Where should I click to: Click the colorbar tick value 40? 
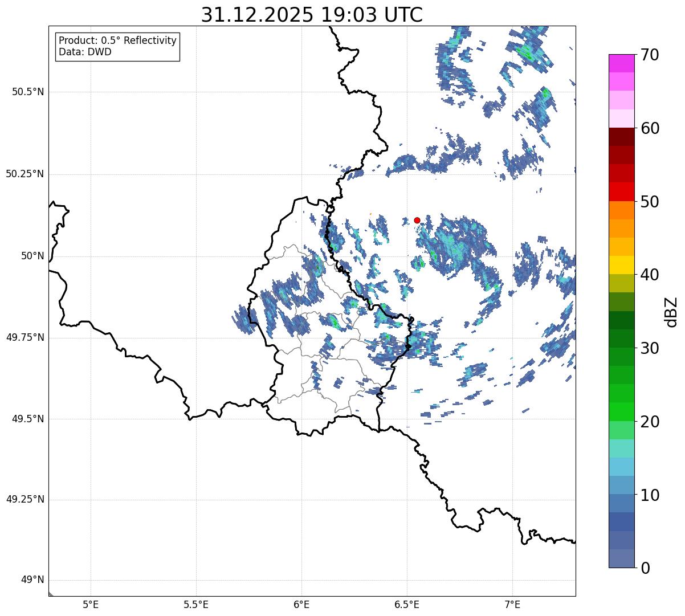650,275
